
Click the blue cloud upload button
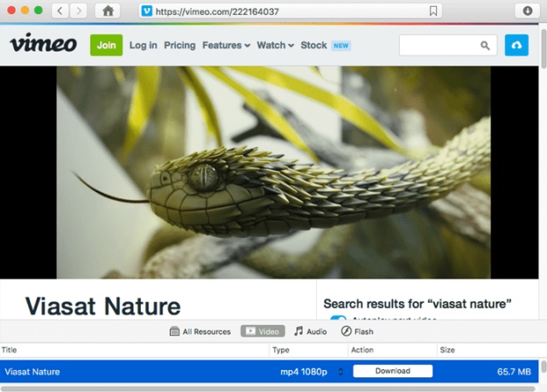tap(516, 45)
